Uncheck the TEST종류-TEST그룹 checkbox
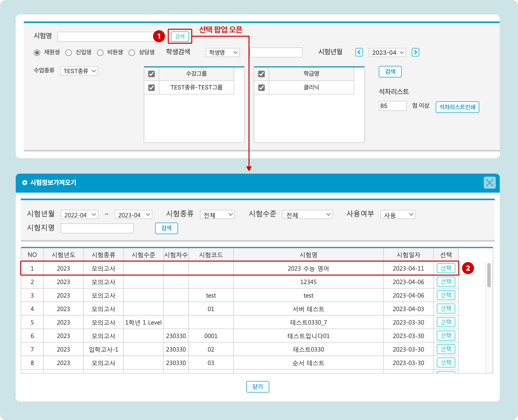Screen dimensions: 518x420 151,87
